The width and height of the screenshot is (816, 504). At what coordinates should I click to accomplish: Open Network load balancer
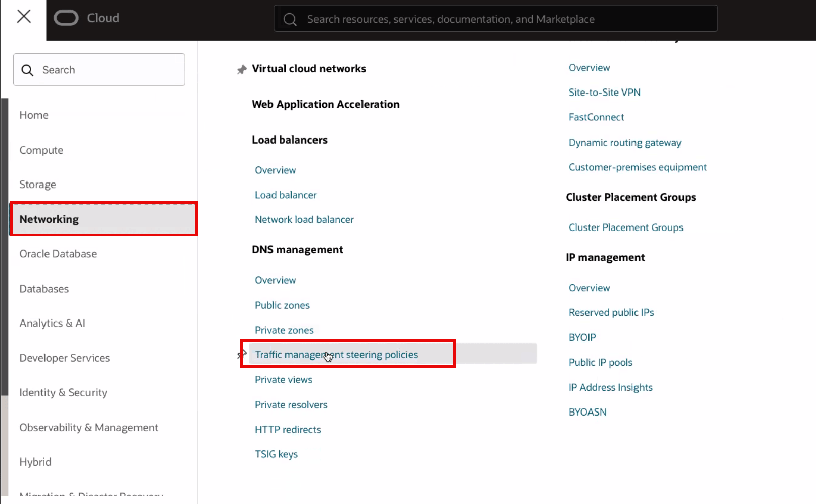[x=304, y=220]
